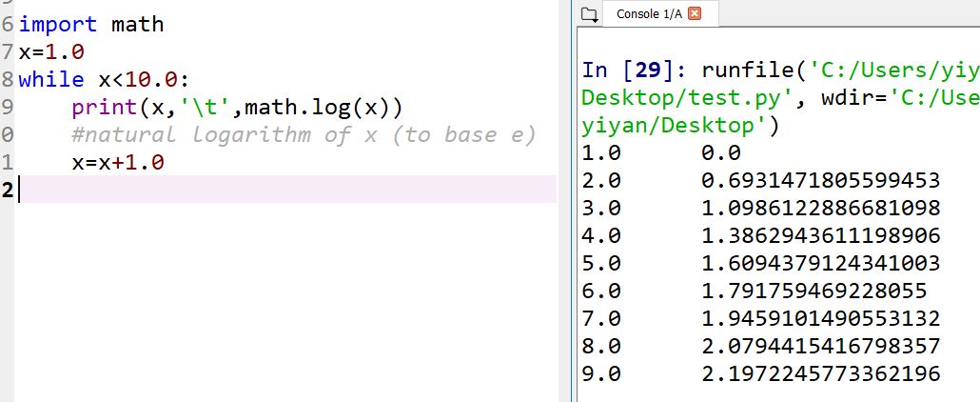Close the Console 1/A tab

click(x=694, y=14)
